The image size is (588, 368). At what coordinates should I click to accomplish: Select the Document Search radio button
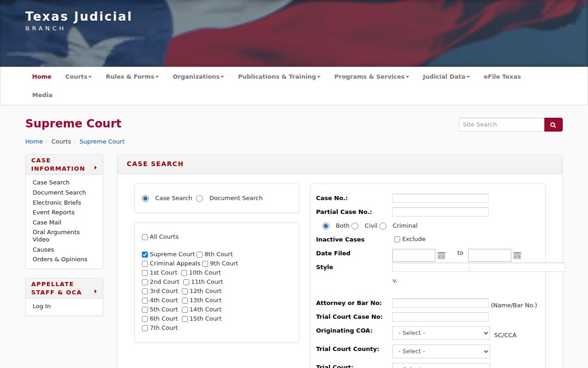point(199,198)
